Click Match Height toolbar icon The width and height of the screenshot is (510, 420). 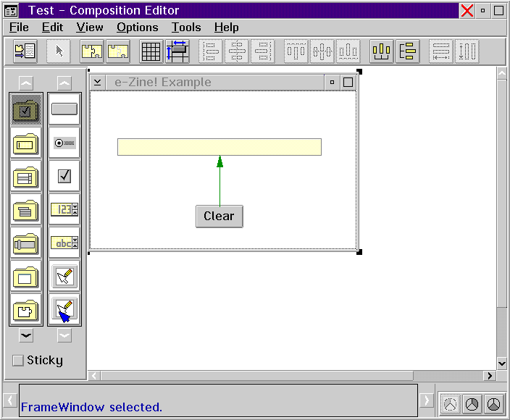point(467,51)
